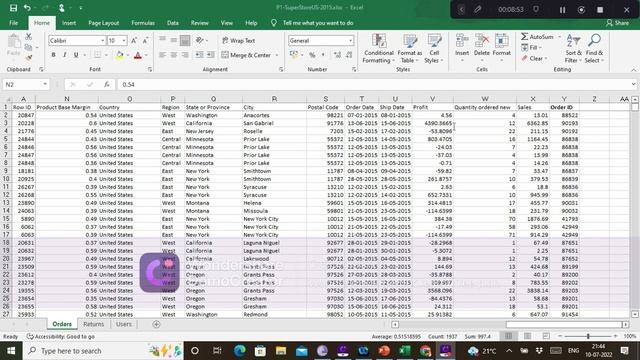The width and height of the screenshot is (640, 360).
Task: Click the pencil annotation icon in recorder bar
Action: pos(478,9)
